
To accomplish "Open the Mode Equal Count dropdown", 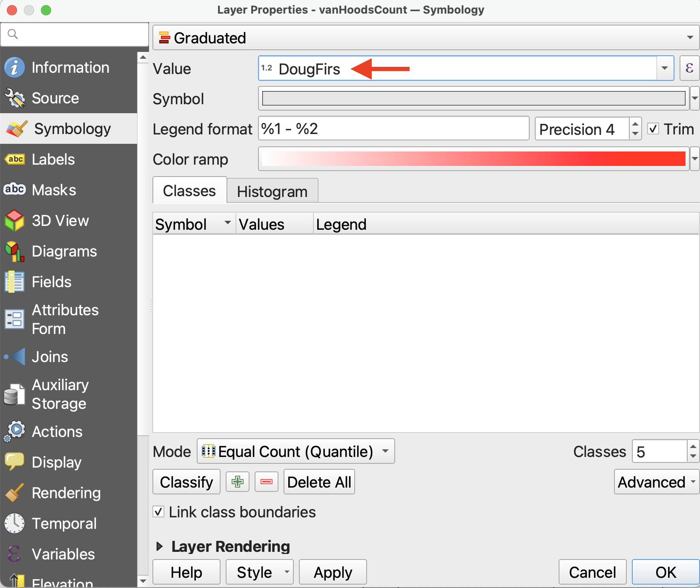I will click(x=295, y=451).
